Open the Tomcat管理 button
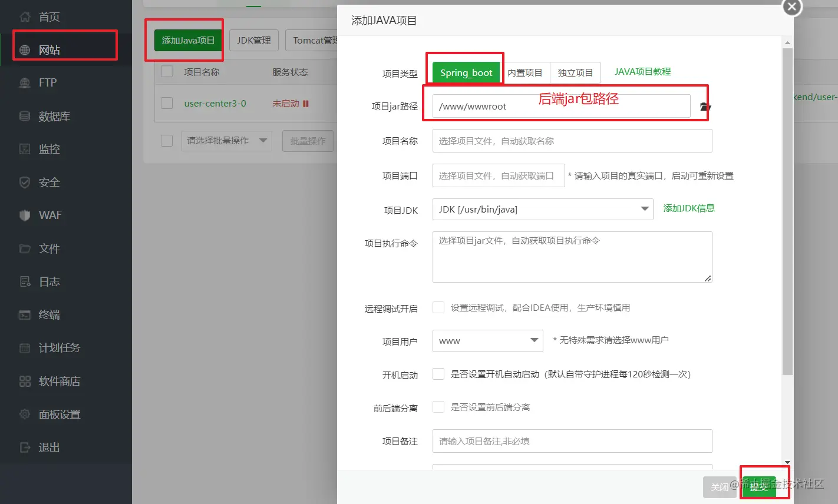Viewport: 838px width, 504px height. pos(312,41)
